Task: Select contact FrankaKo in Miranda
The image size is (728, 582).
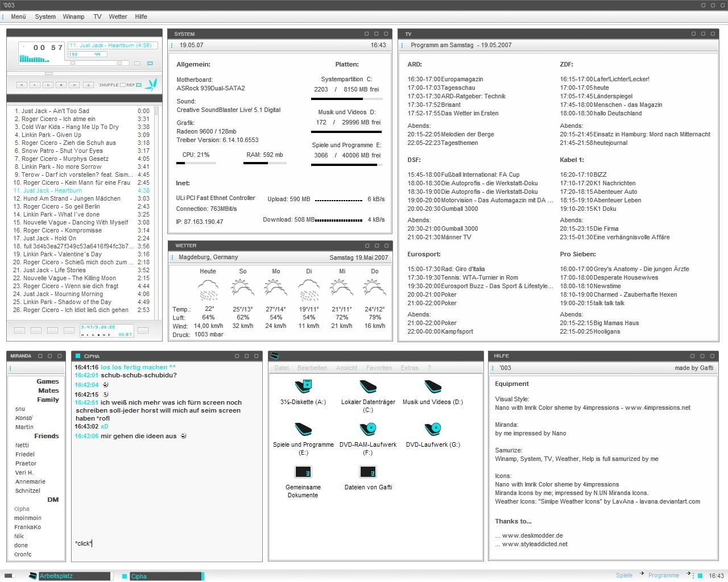Action: pos(27,527)
